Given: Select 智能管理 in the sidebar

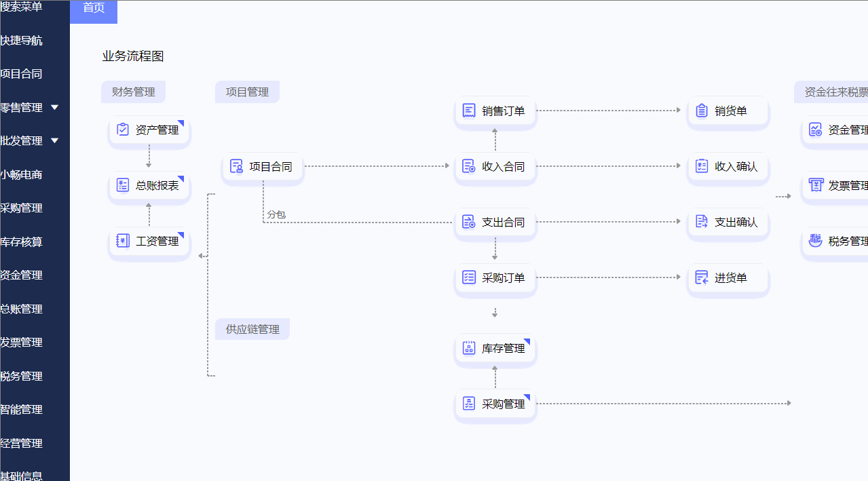Looking at the screenshot, I should click(22, 409).
